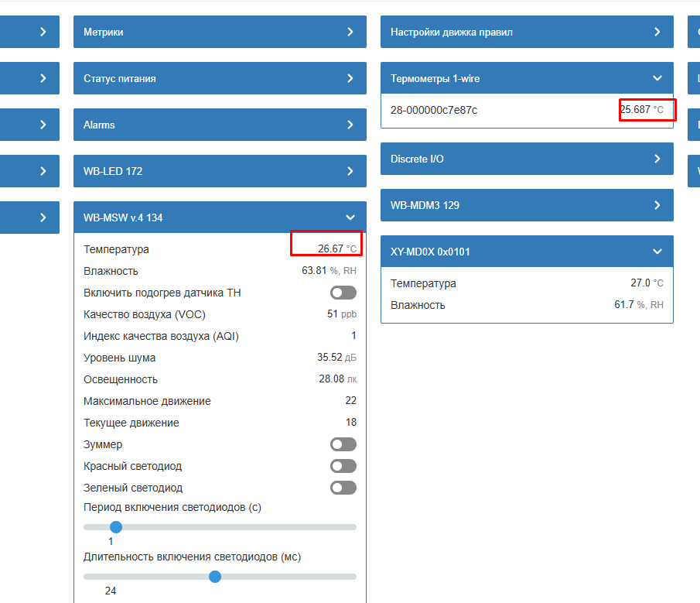The width and height of the screenshot is (700, 603).
Task: Click chevron icon on WB-LED 172 panel
Action: 350,172
